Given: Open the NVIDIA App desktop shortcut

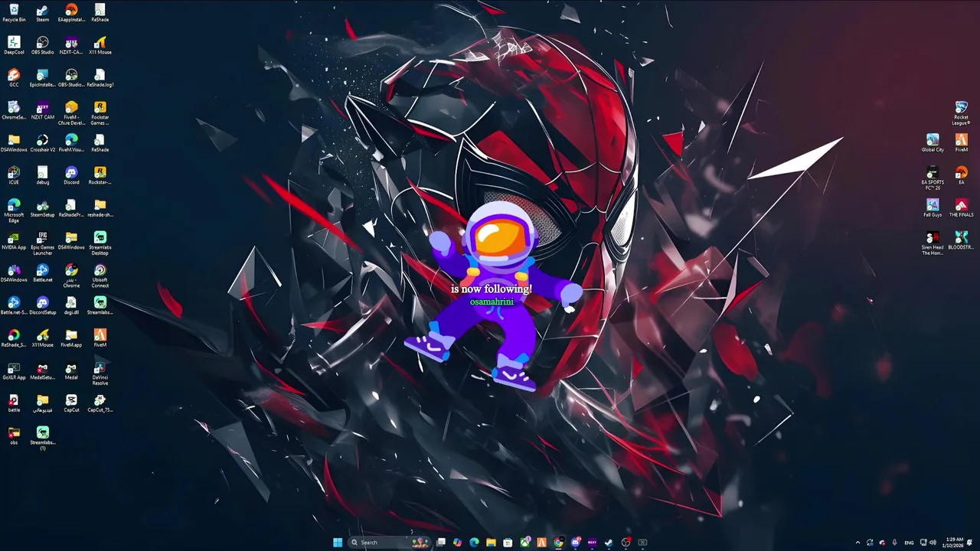Looking at the screenshot, I should [14, 240].
